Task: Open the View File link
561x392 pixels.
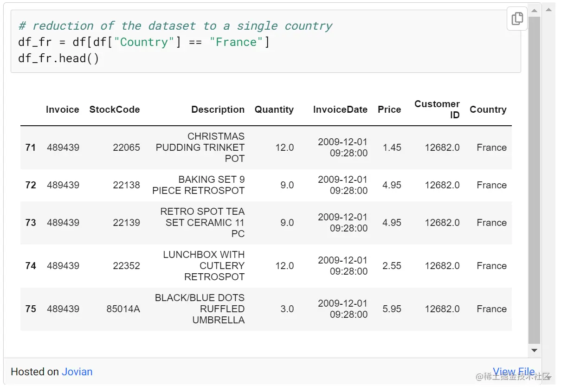Action: coord(514,372)
